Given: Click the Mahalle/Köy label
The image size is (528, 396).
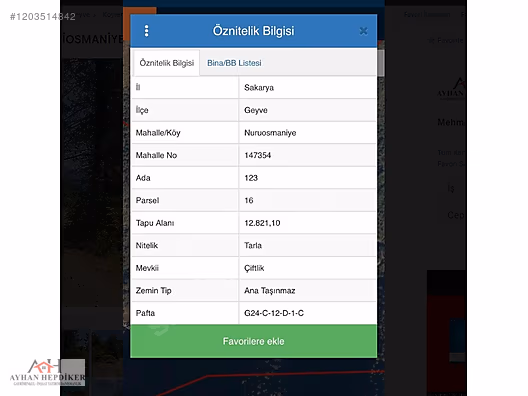Looking at the screenshot, I should [x=158, y=133].
